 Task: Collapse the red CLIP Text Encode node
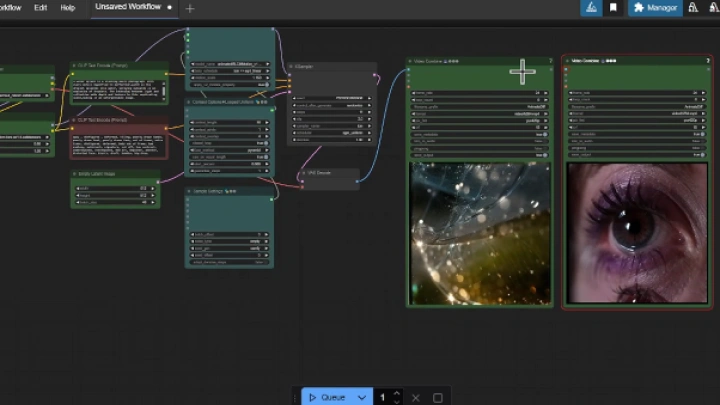[x=74, y=120]
